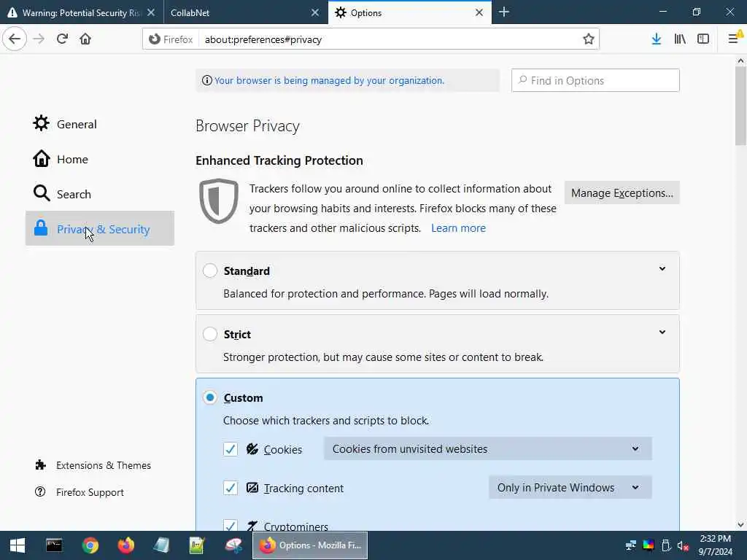
Task: Launch Command Prompt from the taskbar
Action: pyautogui.click(x=54, y=545)
